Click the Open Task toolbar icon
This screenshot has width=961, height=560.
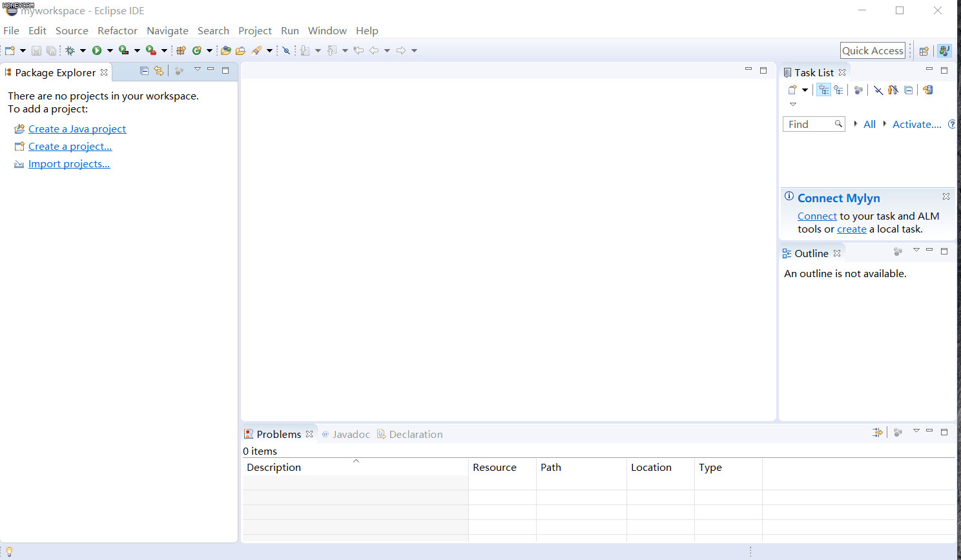pyautogui.click(x=240, y=50)
